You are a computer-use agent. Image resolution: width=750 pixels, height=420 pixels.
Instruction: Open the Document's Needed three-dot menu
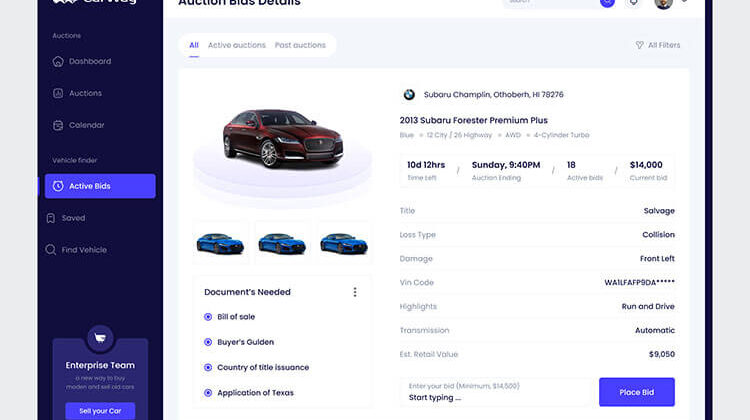(x=354, y=292)
